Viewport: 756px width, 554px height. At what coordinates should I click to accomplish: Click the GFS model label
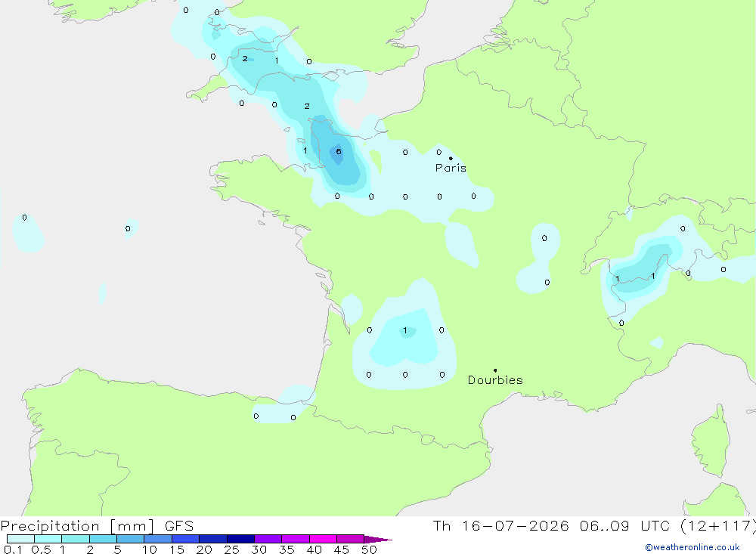pos(179,526)
